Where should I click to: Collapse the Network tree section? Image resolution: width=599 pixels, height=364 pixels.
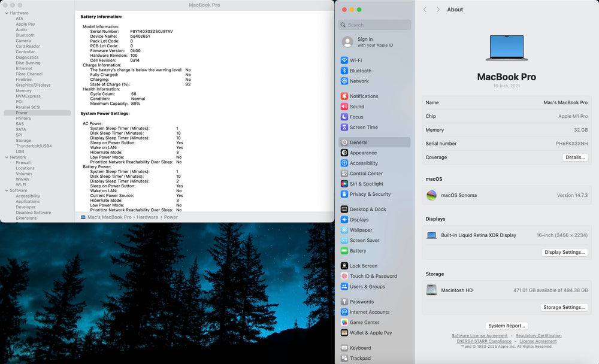coord(7,157)
